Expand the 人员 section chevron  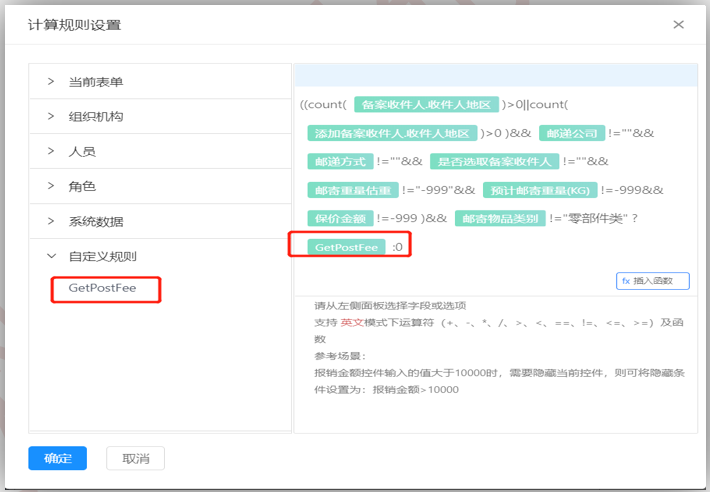(x=51, y=152)
